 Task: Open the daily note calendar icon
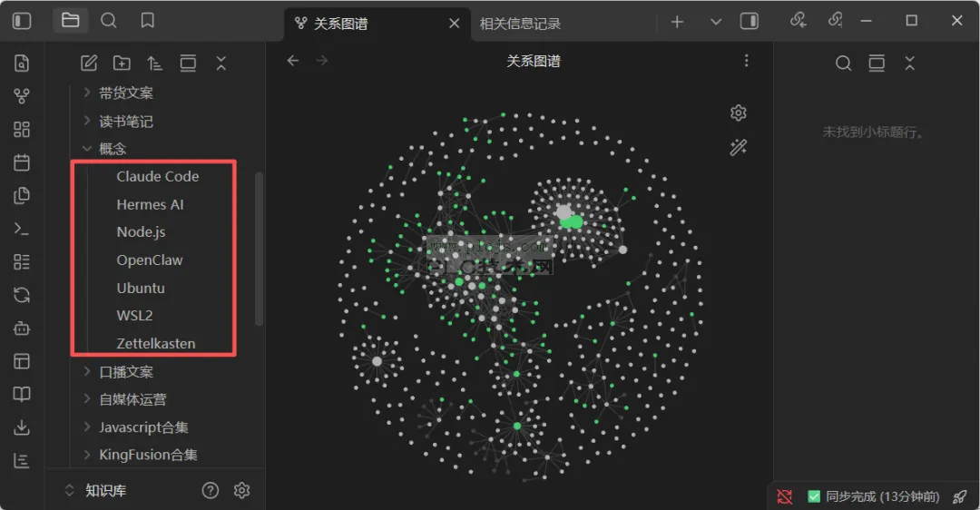[22, 162]
